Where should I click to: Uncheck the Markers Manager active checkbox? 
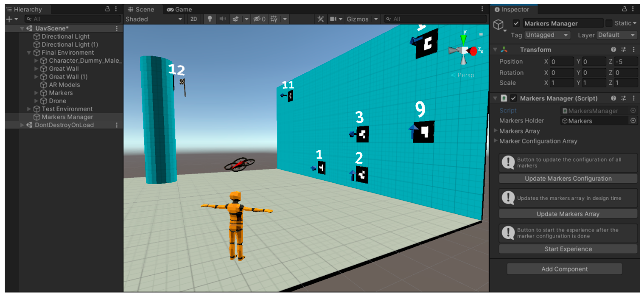pos(516,23)
